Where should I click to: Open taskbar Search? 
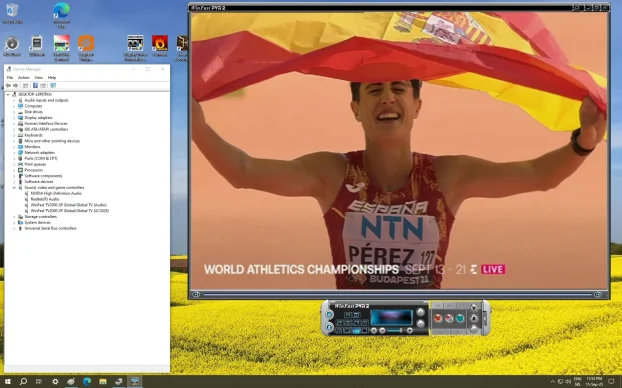(23, 382)
